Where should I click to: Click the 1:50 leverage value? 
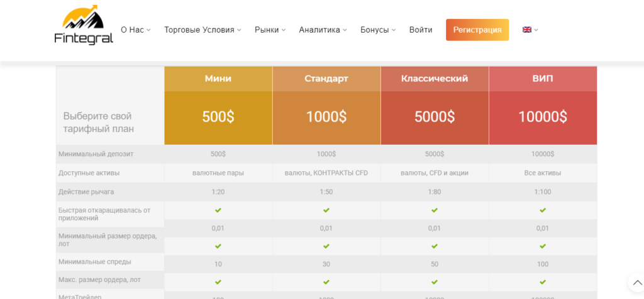pos(326,191)
